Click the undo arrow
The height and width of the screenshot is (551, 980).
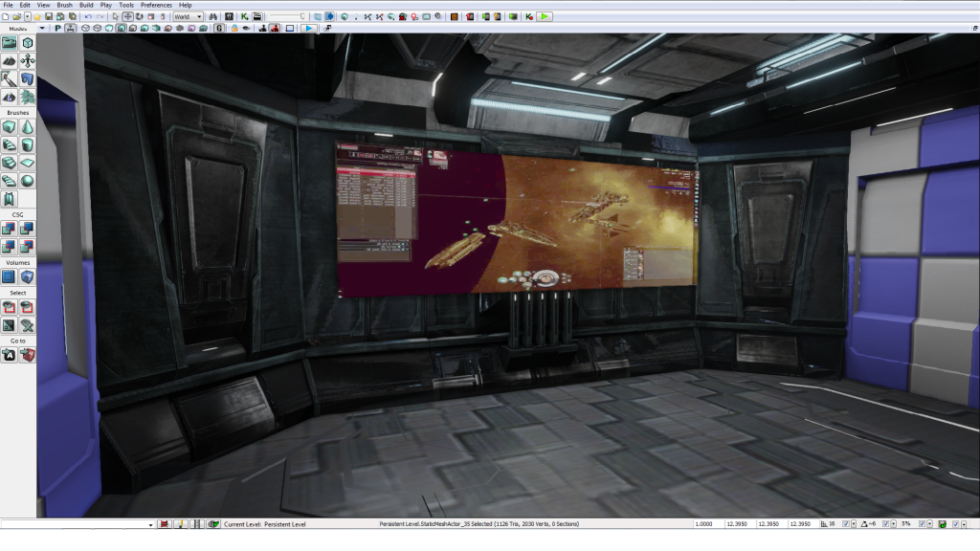88,17
